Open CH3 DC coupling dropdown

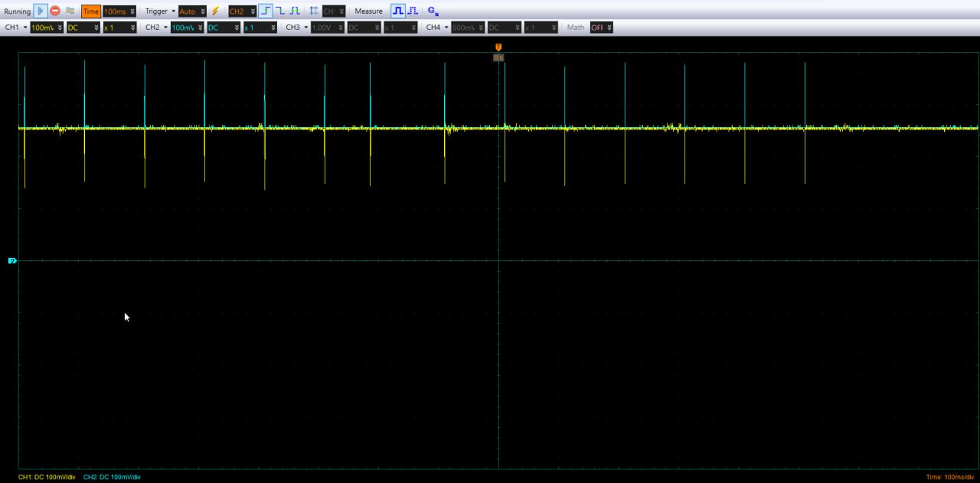point(364,28)
